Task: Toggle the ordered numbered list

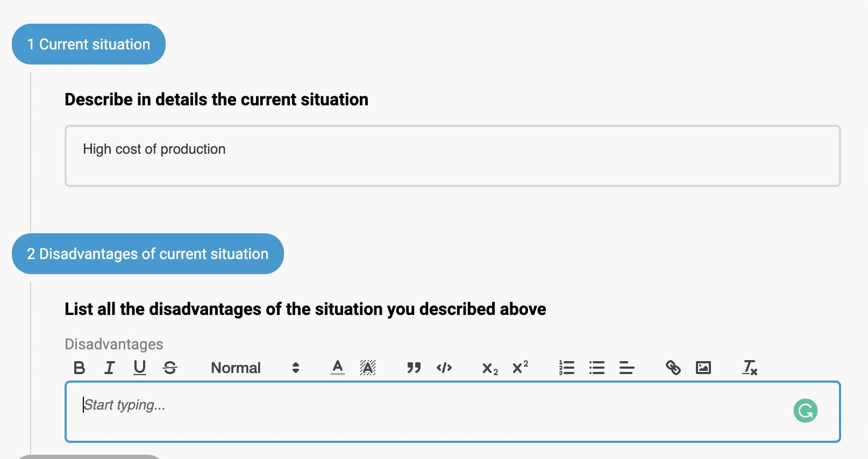Action: [566, 368]
